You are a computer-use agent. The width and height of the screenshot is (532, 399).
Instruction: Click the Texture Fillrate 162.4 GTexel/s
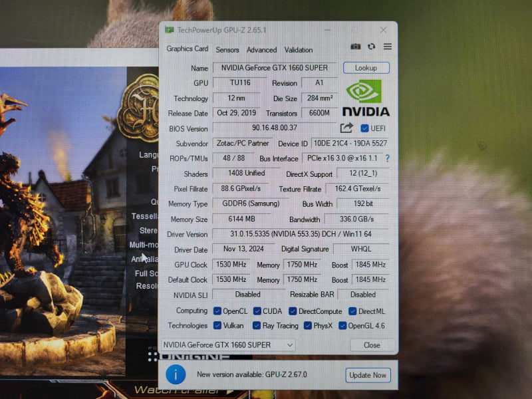coord(358,189)
